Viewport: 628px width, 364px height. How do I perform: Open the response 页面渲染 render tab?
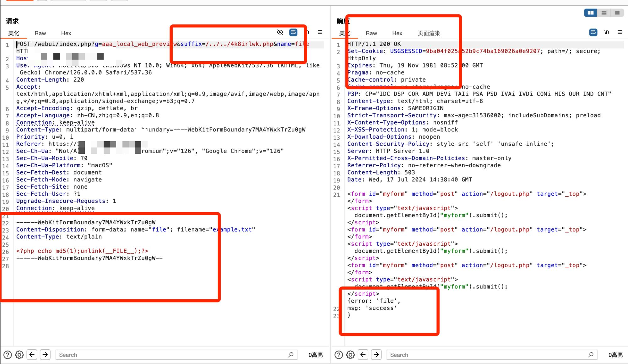click(x=429, y=33)
